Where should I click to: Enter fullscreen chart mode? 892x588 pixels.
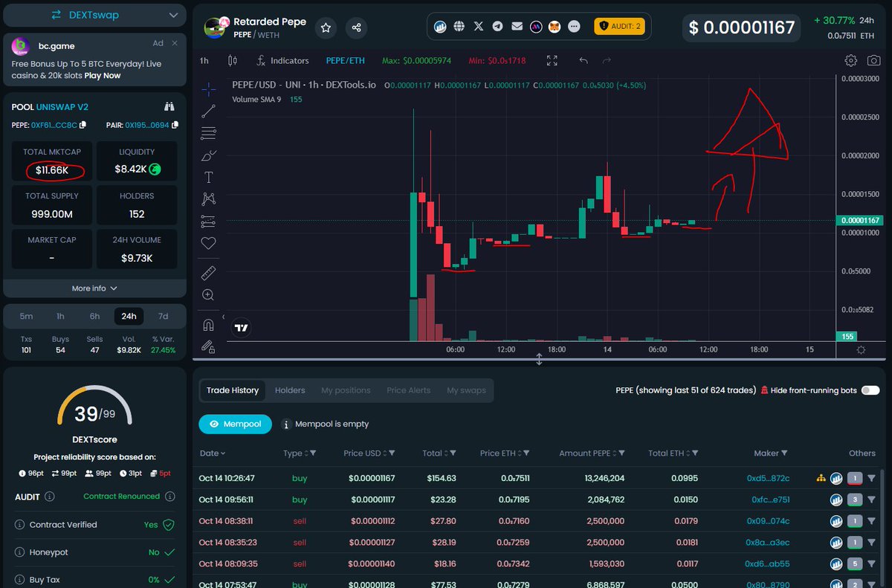[x=552, y=60]
